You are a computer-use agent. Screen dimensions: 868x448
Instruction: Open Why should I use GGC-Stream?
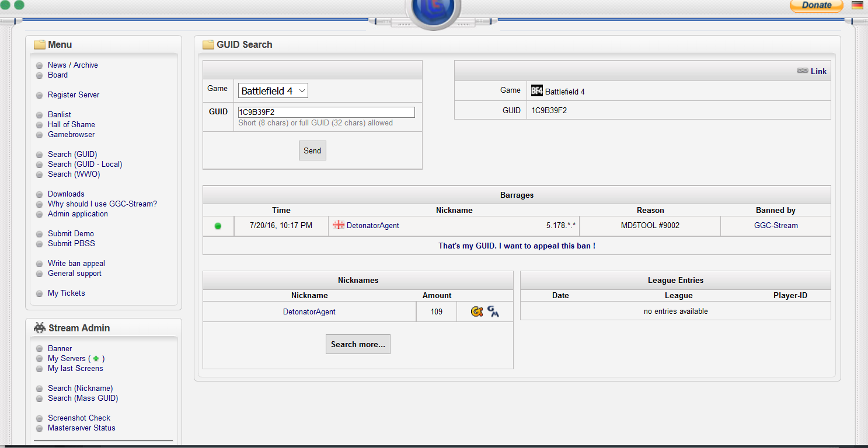(102, 204)
